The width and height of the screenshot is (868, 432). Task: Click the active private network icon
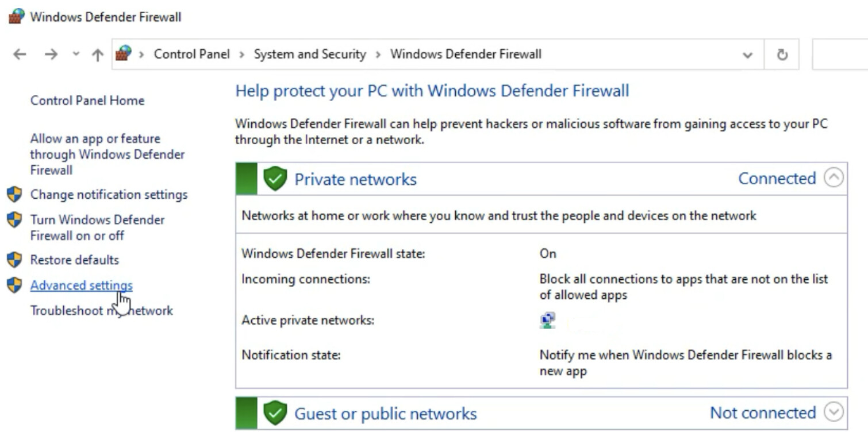click(x=547, y=320)
